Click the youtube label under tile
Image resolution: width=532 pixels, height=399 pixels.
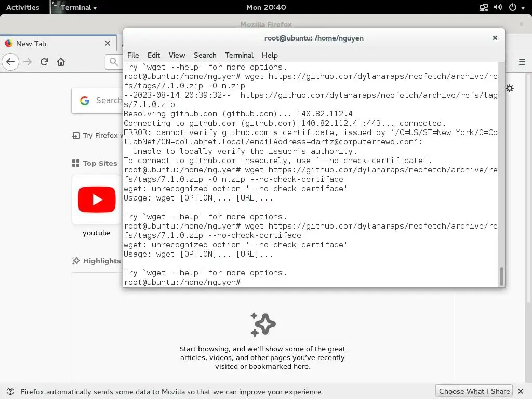tap(96, 233)
